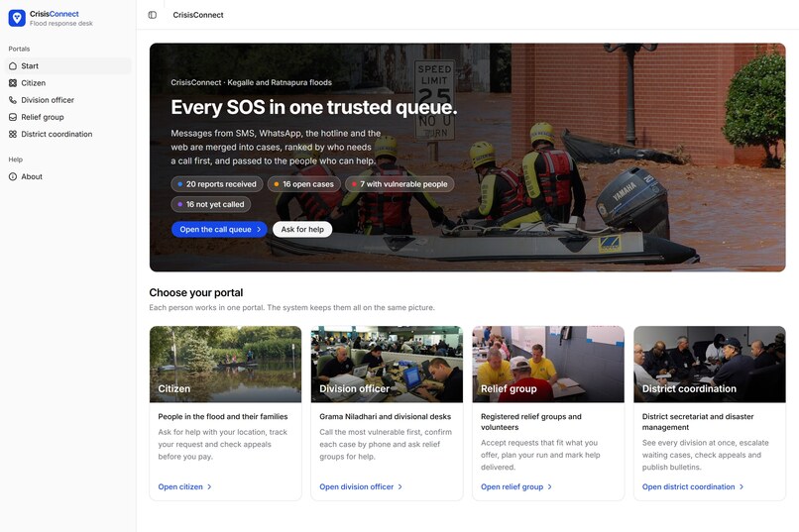Viewport: 799px width, 532px height.
Task: Click the Relief group card image
Action: [x=548, y=364]
